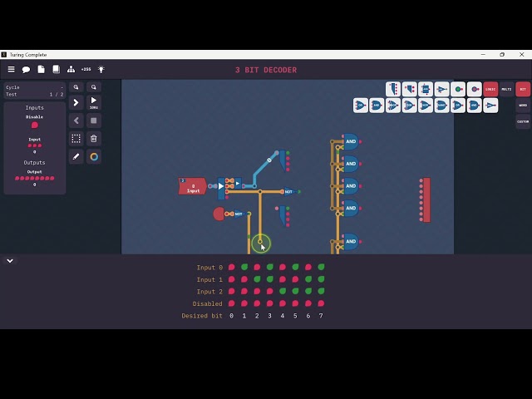The width and height of the screenshot is (532, 399).
Task: Run the simulation with play button
Action: (x=94, y=103)
